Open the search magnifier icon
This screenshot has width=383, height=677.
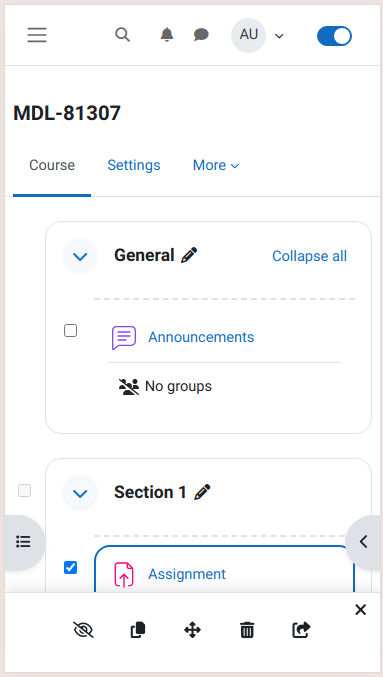point(123,35)
